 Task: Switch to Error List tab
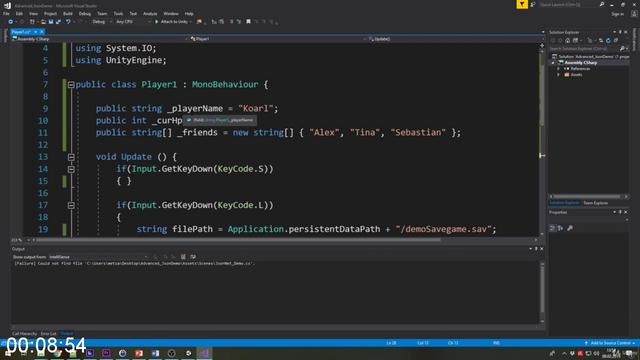click(49, 334)
